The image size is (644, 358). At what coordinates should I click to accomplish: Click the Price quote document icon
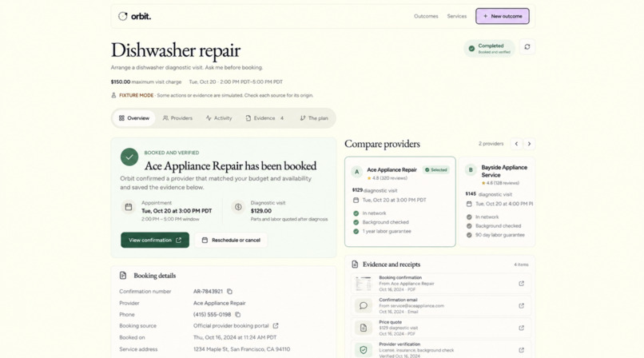click(x=364, y=328)
